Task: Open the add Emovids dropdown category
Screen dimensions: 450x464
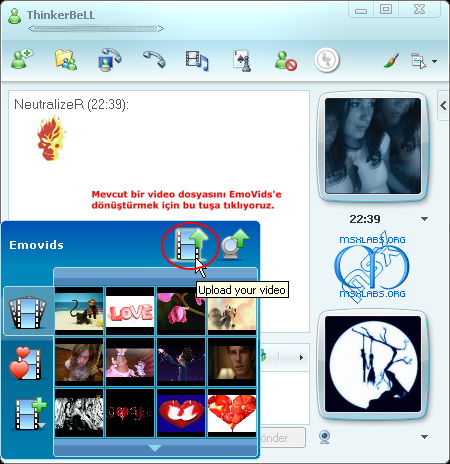Action: click(30, 413)
